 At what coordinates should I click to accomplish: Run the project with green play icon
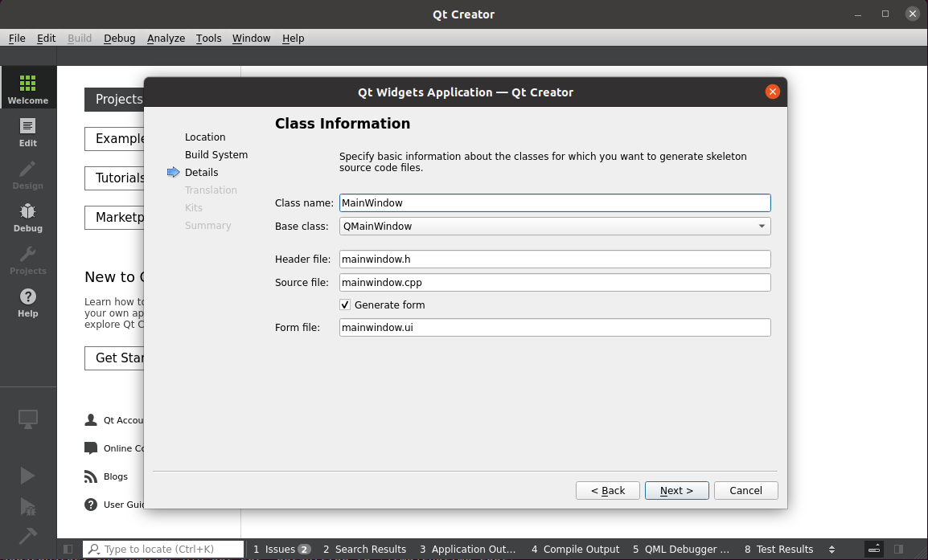click(x=28, y=476)
